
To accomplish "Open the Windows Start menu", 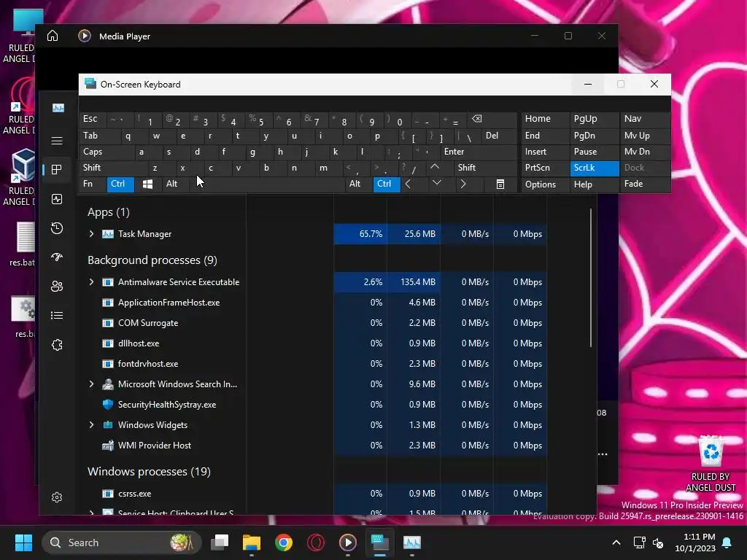I will (x=23, y=542).
